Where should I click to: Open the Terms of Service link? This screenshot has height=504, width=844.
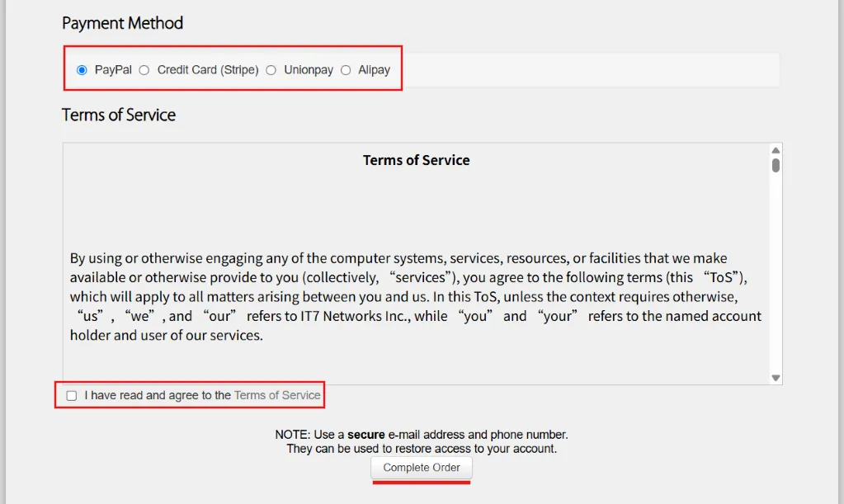(277, 395)
